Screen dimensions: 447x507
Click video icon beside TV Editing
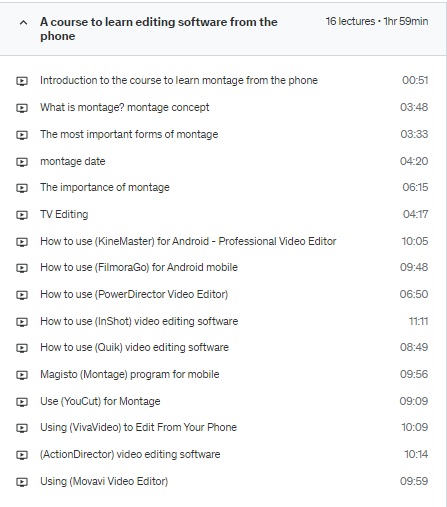[x=22, y=215]
